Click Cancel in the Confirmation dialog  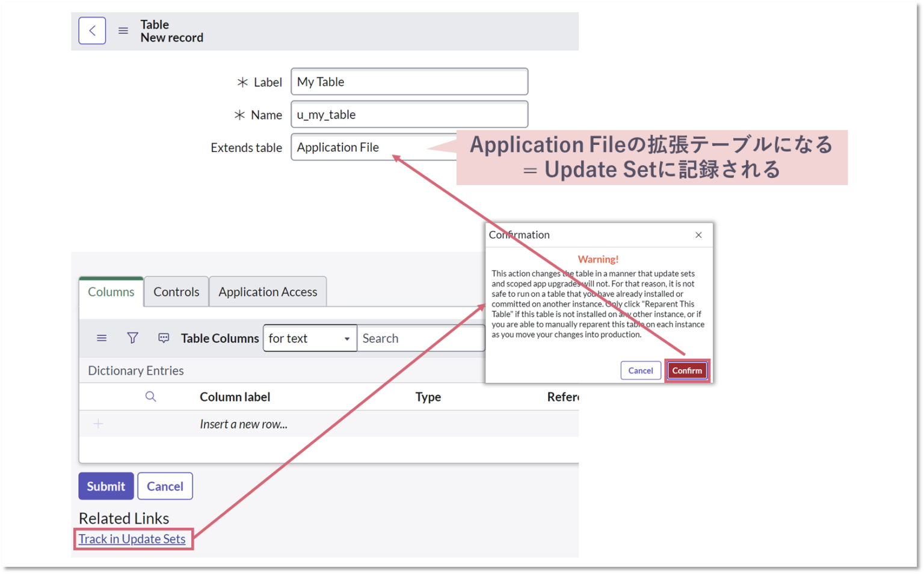click(640, 370)
